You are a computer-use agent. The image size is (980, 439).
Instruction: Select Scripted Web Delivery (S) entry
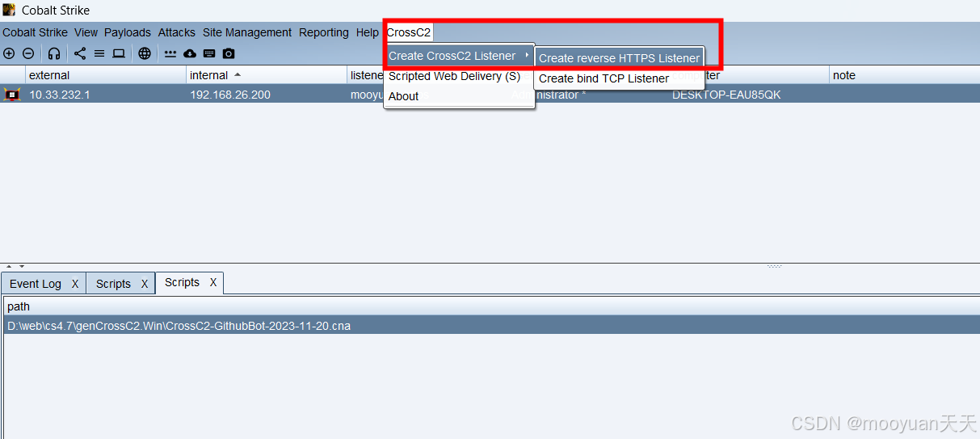459,76
